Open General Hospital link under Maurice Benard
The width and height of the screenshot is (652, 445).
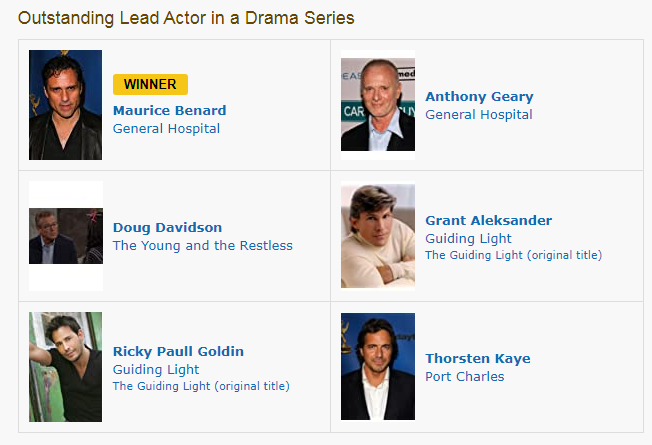click(166, 129)
